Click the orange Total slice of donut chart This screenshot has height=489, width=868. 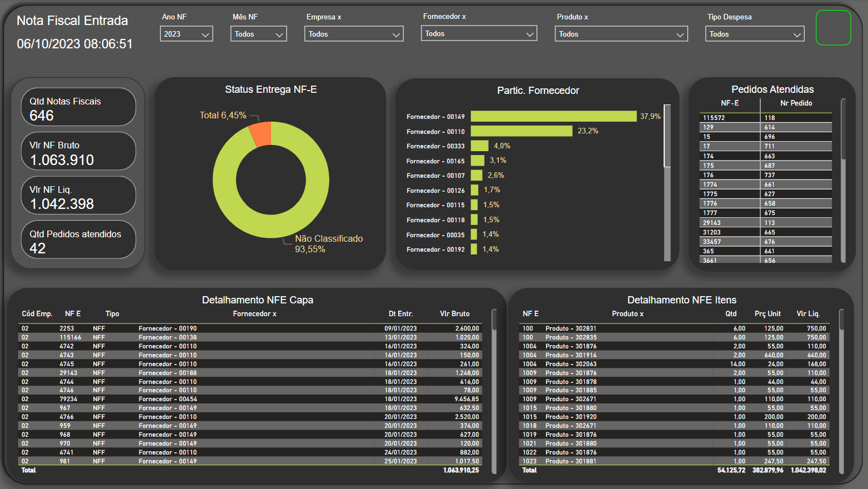pos(261,134)
